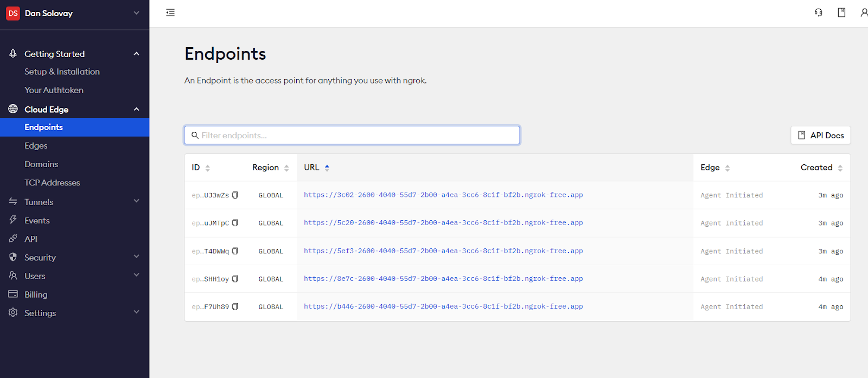Go to Edges in the sidebar
This screenshot has width=868, height=378.
click(36, 145)
